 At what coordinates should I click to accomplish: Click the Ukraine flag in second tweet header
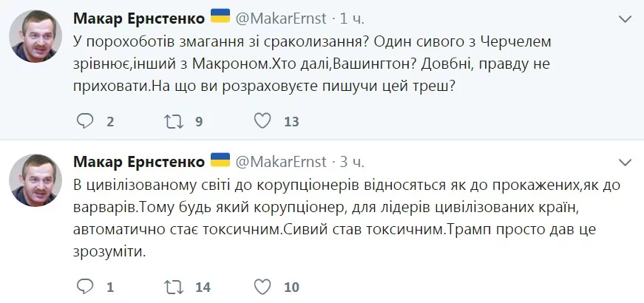pos(220,160)
